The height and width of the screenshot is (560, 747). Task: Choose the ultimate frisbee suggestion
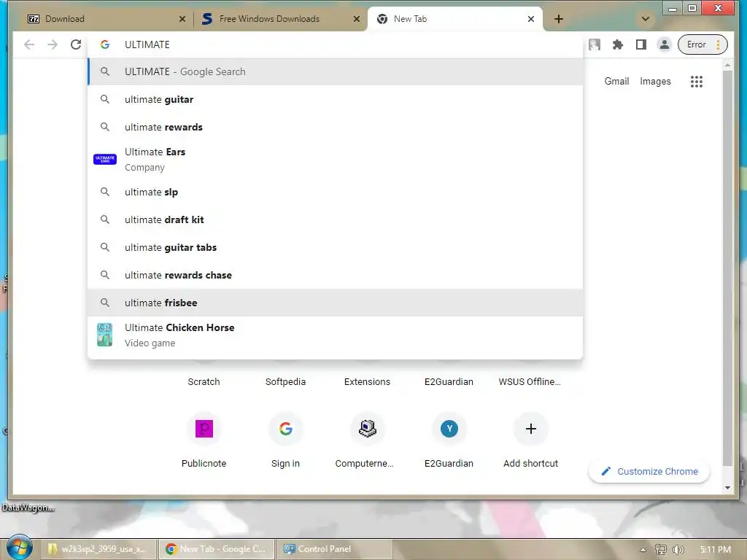click(x=336, y=303)
